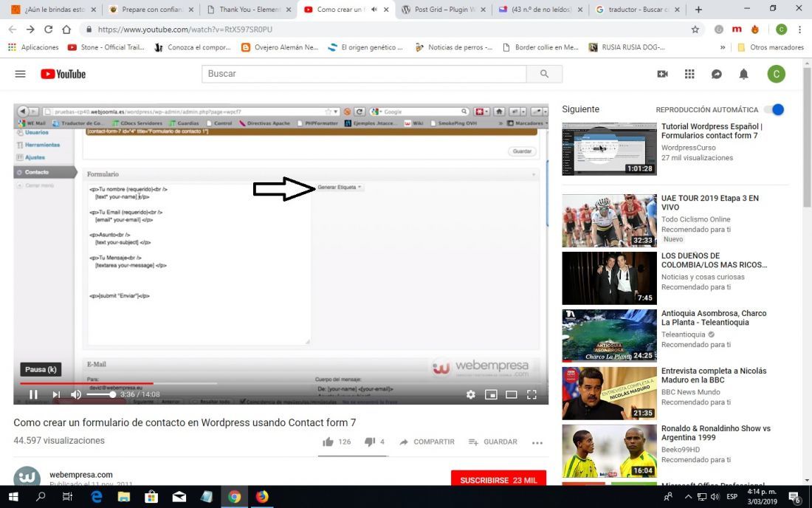Expand the hidden bookmarks chevron
This screenshot has width=812, height=508.
click(x=723, y=47)
